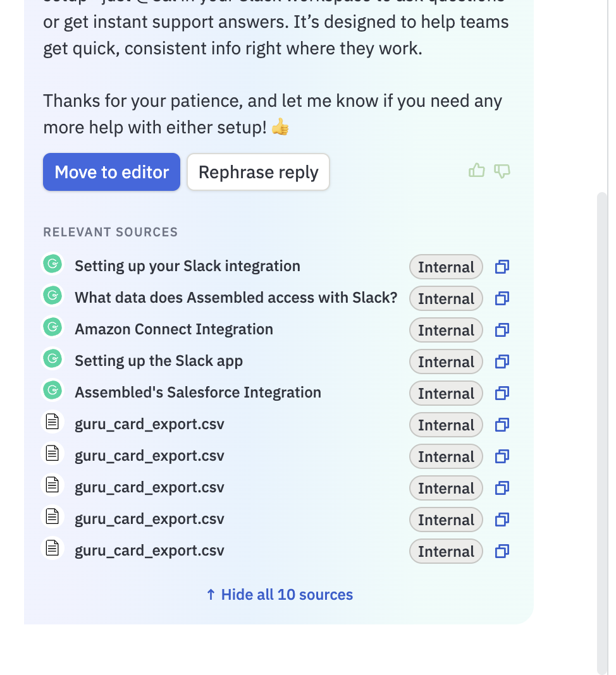Click the vertical scrollbar thumb on the right
The width and height of the screenshot is (616, 675).
602,433
